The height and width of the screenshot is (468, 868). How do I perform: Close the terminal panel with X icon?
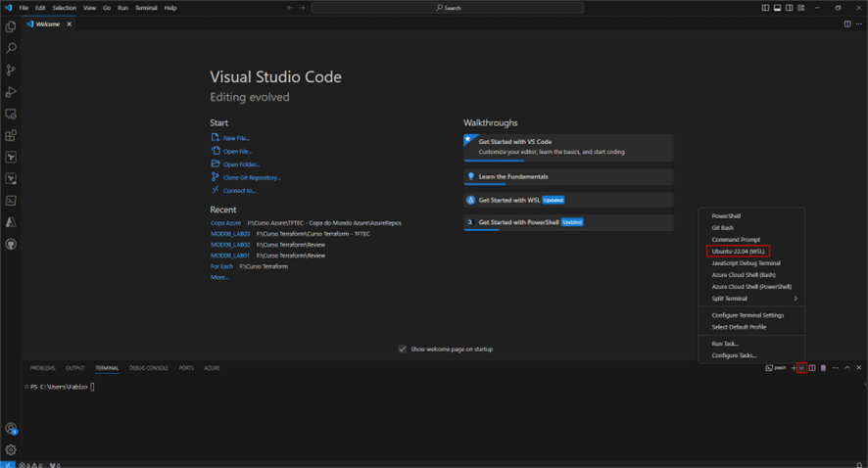pyautogui.click(x=858, y=368)
